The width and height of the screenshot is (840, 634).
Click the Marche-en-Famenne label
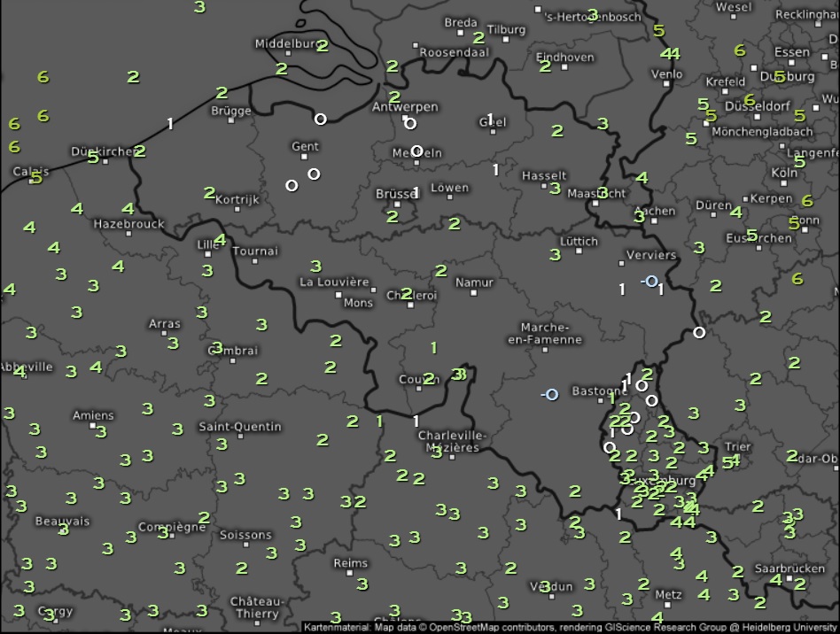(544, 333)
